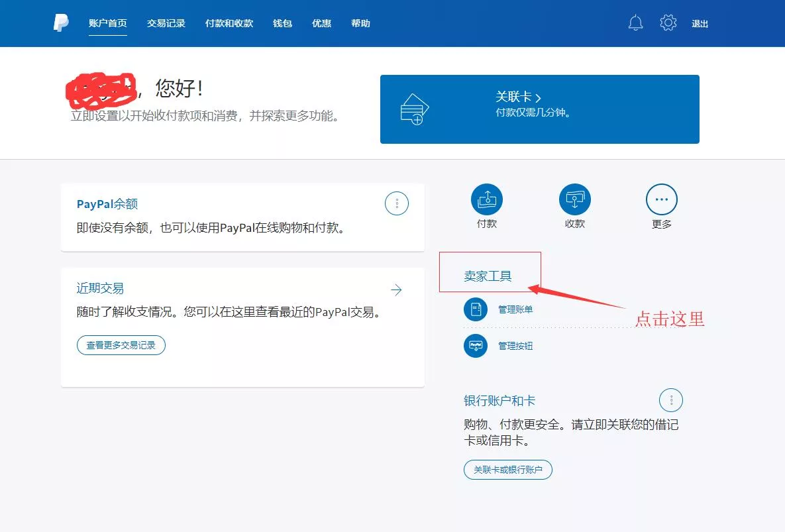Click the 您好! greeting text
The height and width of the screenshot is (532, 785).
pos(180,88)
